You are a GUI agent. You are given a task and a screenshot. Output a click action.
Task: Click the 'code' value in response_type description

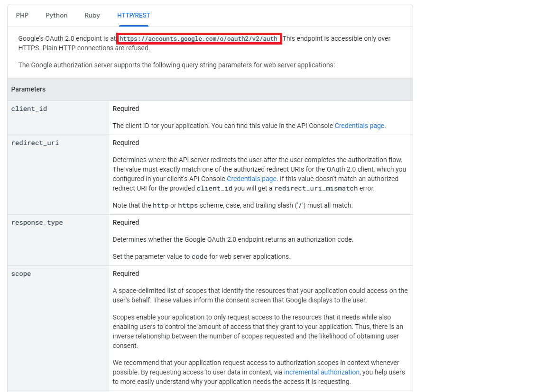point(200,256)
